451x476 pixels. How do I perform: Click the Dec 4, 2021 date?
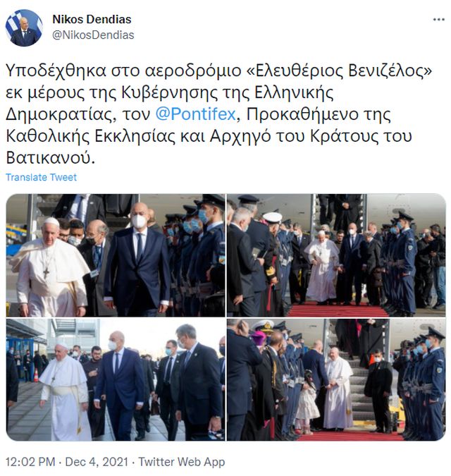[x=97, y=462]
